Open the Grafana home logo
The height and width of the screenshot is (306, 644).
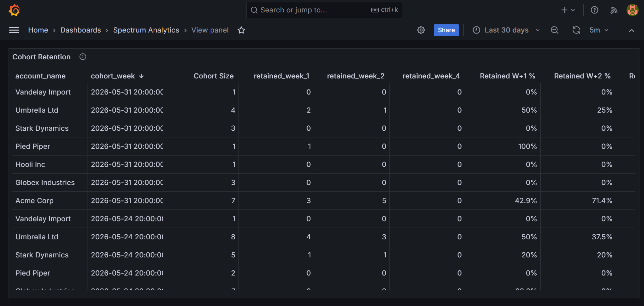(14, 10)
